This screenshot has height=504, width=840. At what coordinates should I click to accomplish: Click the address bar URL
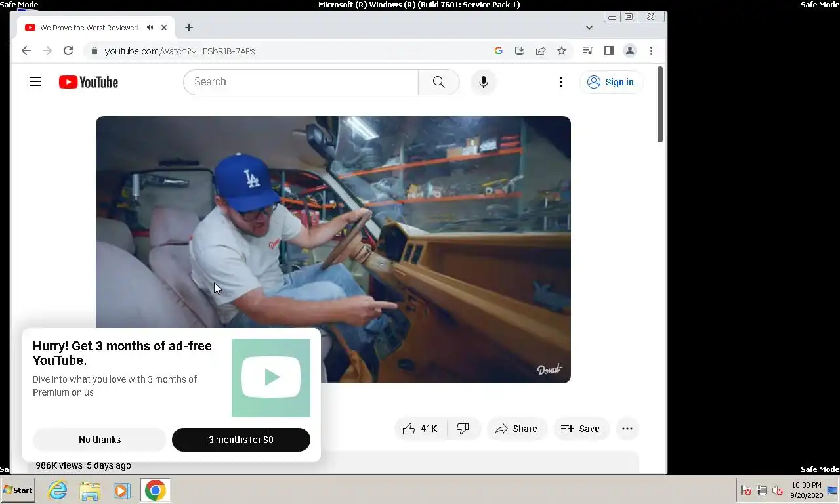[x=180, y=51]
